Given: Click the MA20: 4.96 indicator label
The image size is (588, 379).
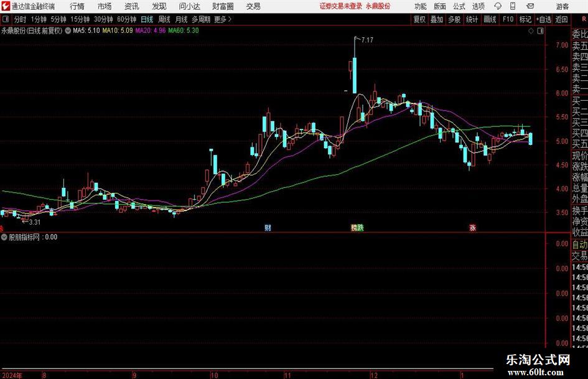Looking at the screenshot, I should click(150, 30).
